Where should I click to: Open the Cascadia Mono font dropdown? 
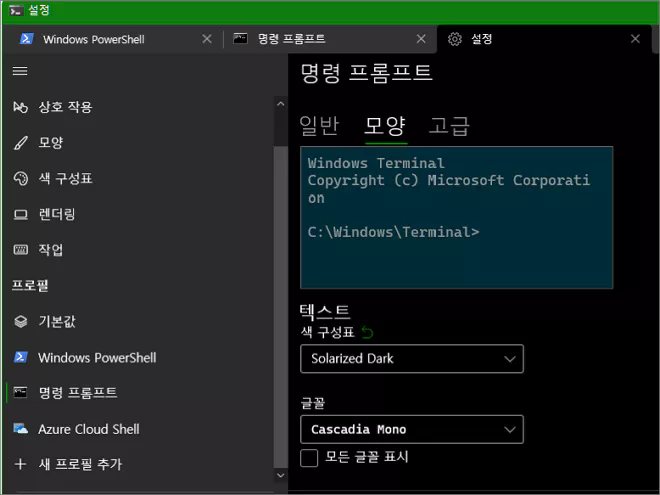coord(412,429)
